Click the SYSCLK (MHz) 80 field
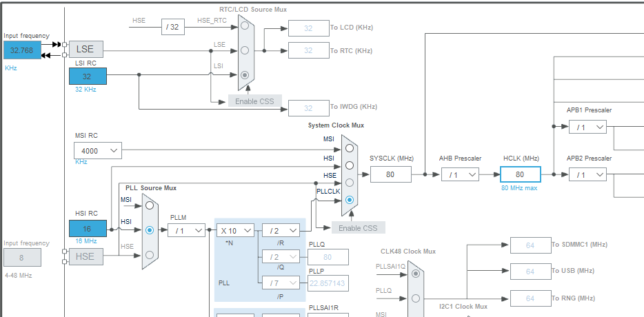Viewport: 644px width, 317px height. point(390,174)
